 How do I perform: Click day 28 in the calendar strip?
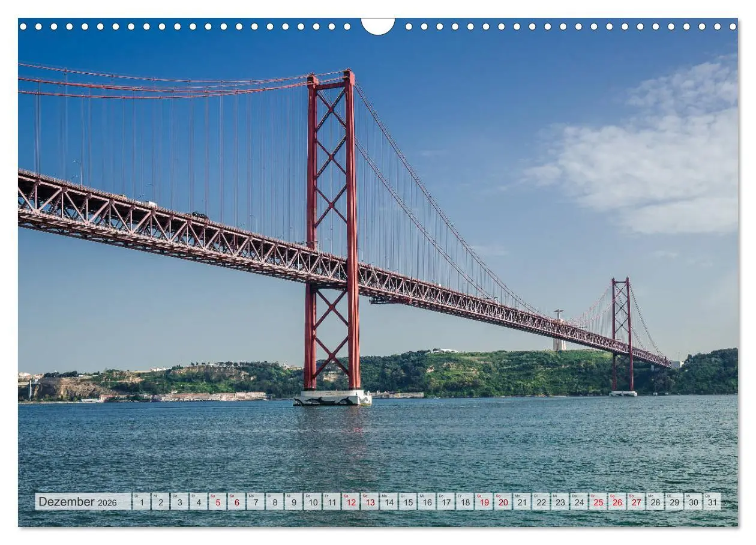655,502
